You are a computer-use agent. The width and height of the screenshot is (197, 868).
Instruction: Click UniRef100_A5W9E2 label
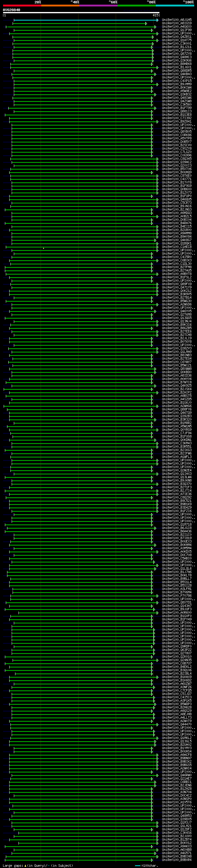(x=177, y=91)
